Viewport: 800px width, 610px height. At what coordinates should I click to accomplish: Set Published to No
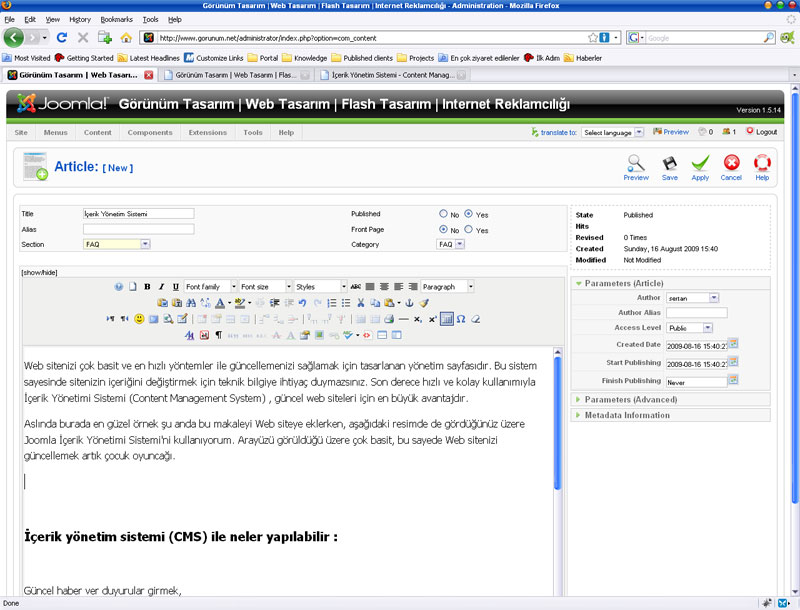(x=443, y=214)
